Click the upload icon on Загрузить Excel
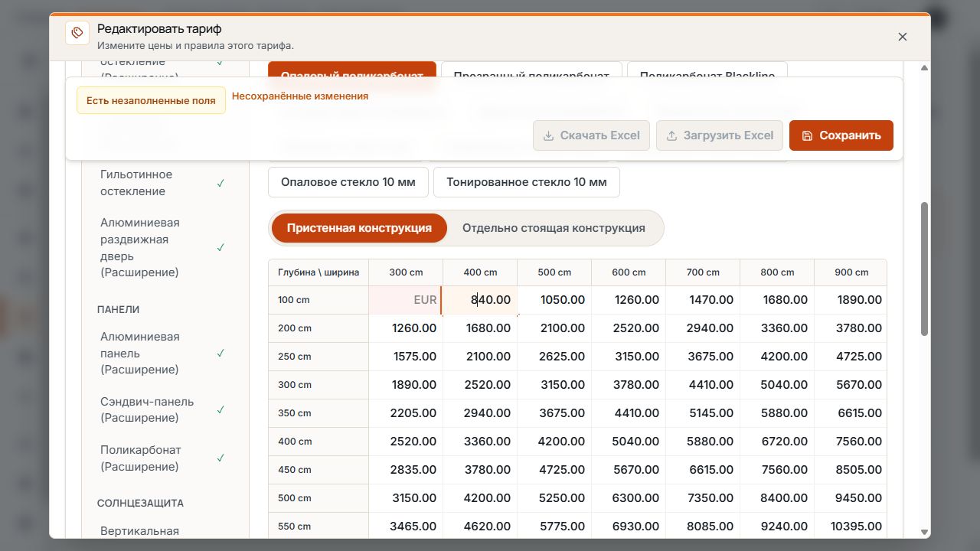The width and height of the screenshot is (980, 551). [671, 135]
